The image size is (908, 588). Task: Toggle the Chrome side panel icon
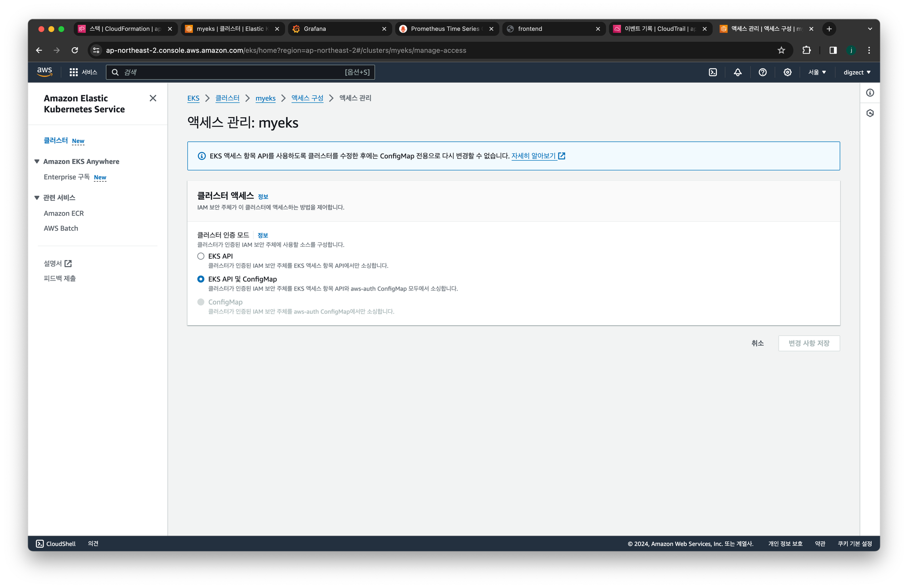click(833, 50)
